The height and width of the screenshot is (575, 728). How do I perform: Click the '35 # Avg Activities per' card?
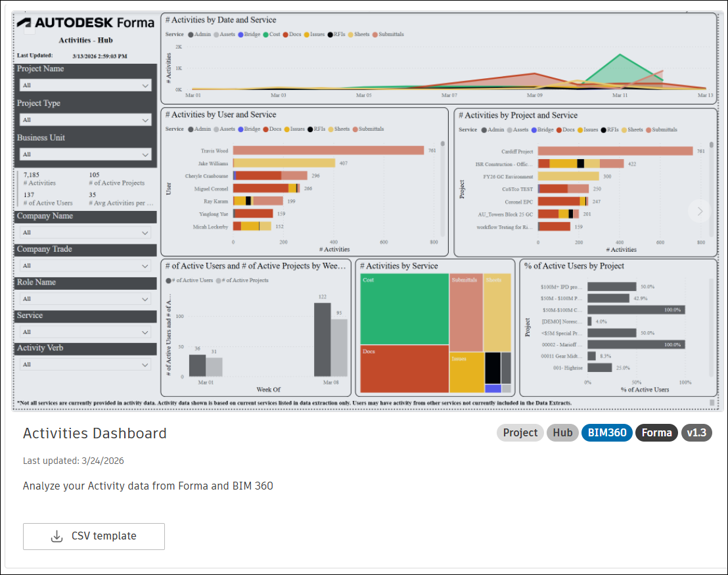tap(121, 199)
